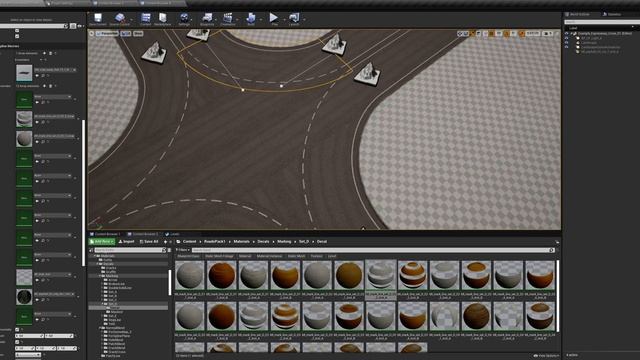Select the NormalBlend folder in tree
The height and width of the screenshot is (360, 640).
tap(115, 328)
